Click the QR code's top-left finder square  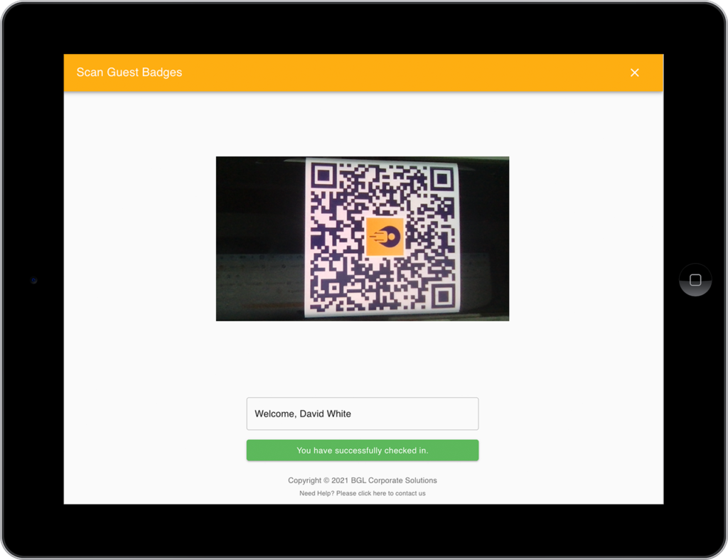tap(323, 175)
